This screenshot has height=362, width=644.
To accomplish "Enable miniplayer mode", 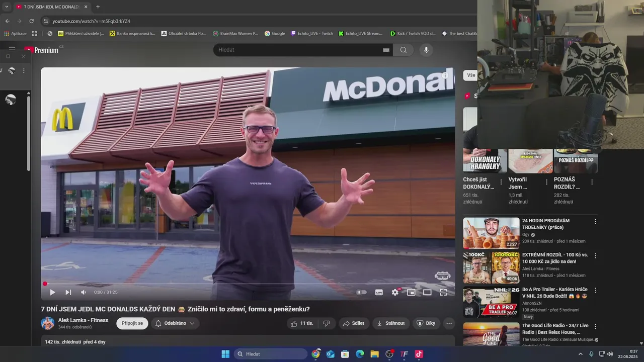I will coord(411,292).
